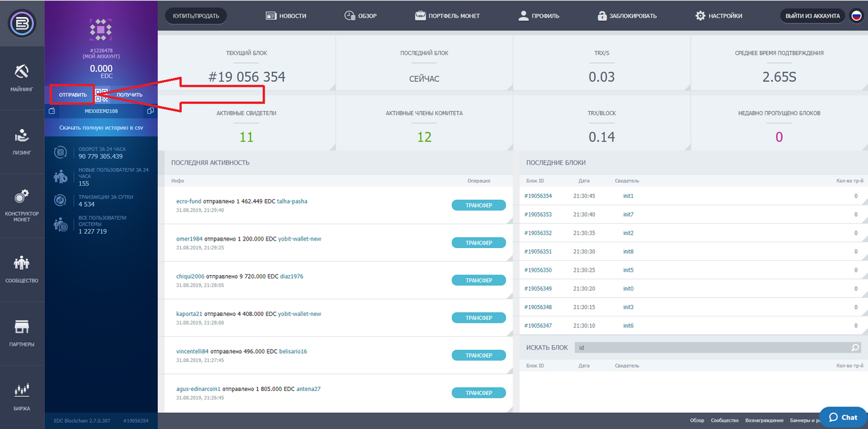Open the Биржа section
This screenshot has width=868, height=429.
22,396
